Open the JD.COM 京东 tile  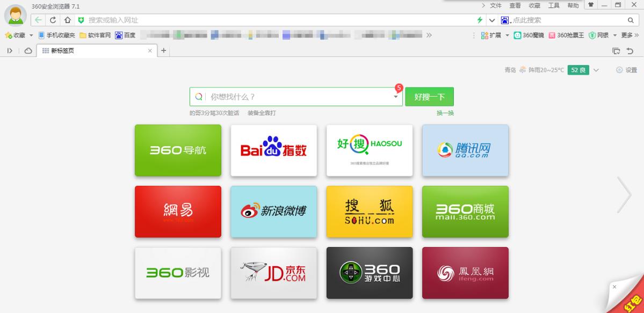point(273,273)
